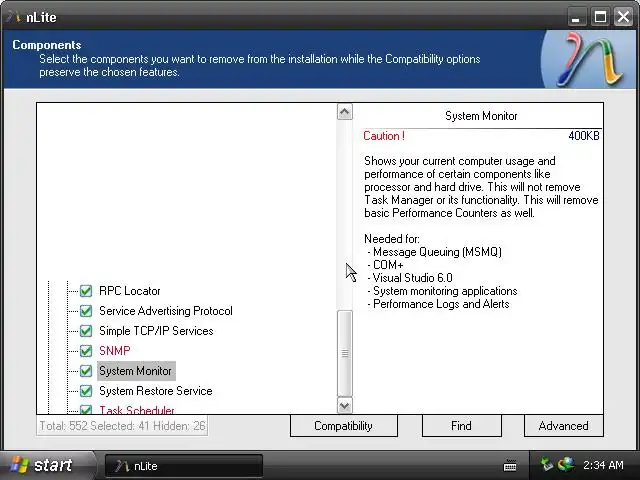Click 'System monitoring applications' text
This screenshot has height=480, width=640.
445,291
